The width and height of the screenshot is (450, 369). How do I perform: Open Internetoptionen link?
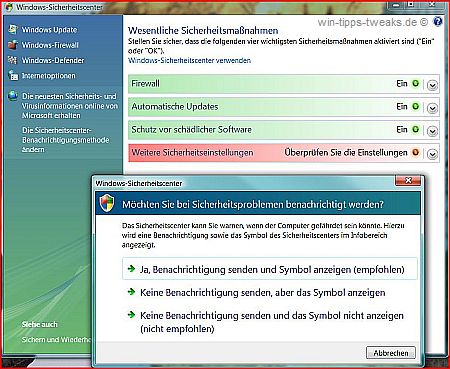(x=49, y=76)
